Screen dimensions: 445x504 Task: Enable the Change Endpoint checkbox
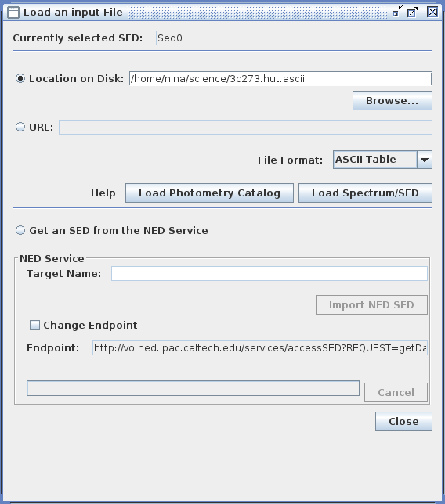pyautogui.click(x=34, y=326)
